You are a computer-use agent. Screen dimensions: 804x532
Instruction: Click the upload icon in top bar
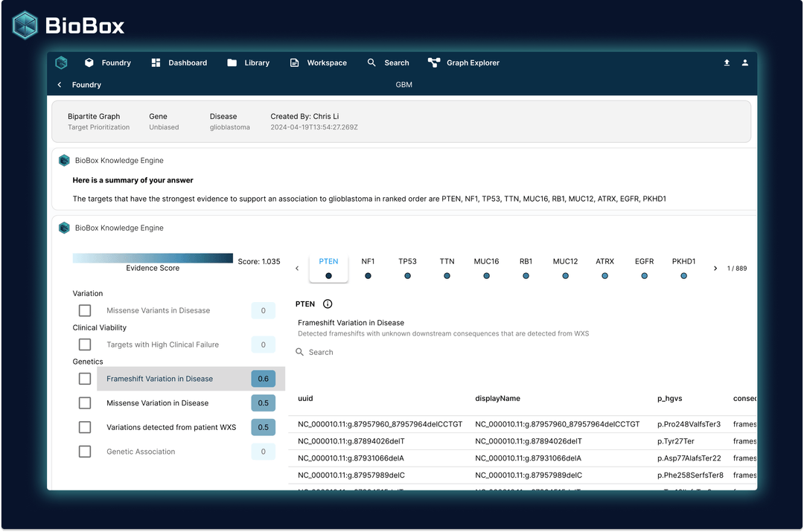[727, 63]
